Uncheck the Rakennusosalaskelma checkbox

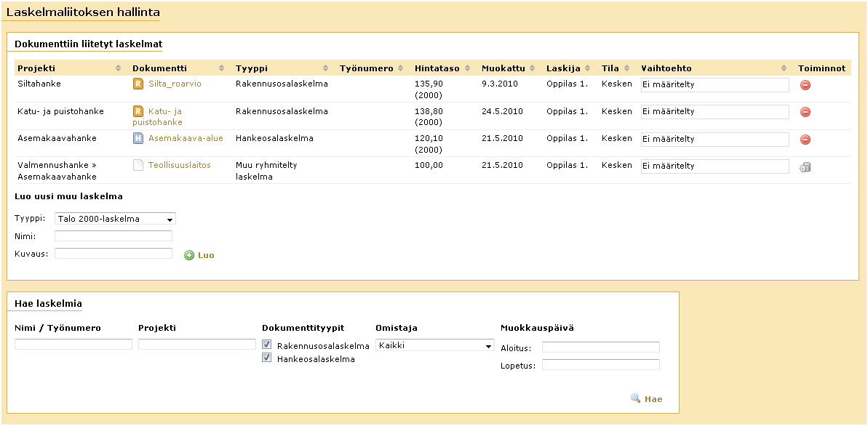267,345
